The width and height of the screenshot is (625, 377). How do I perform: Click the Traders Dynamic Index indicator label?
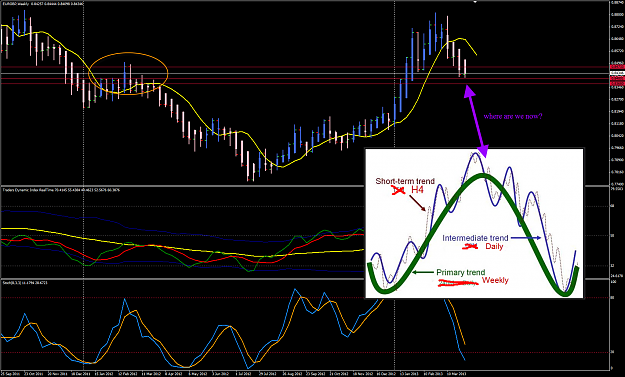point(61,190)
